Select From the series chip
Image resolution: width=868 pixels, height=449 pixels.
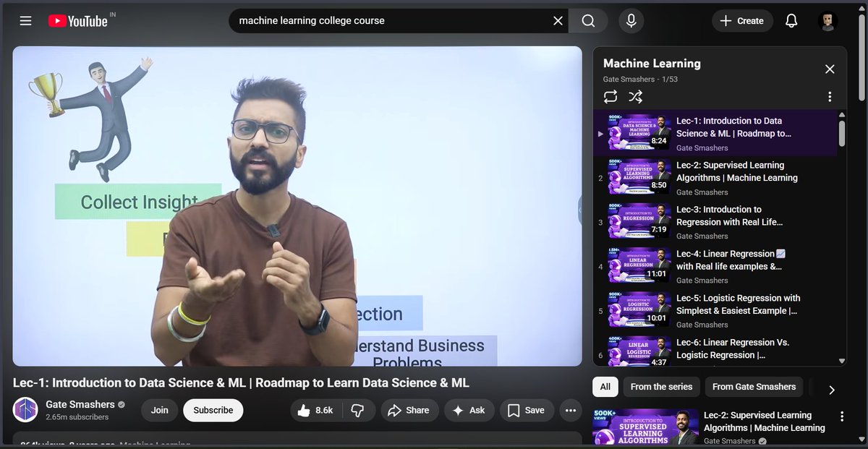tap(661, 387)
